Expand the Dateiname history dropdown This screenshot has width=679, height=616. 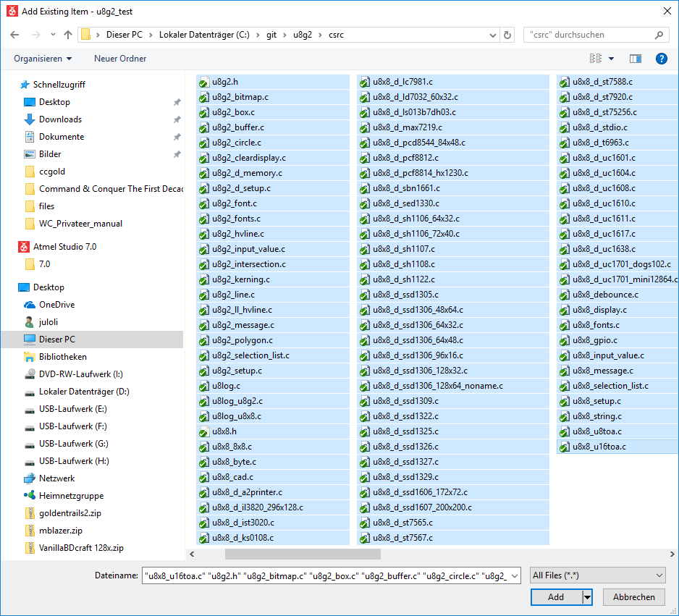[515, 575]
